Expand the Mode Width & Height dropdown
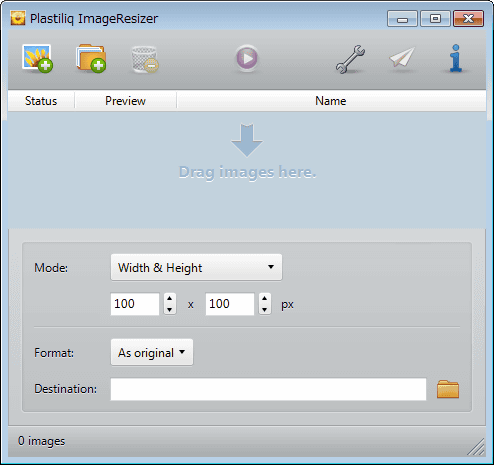The image size is (494, 465). tap(196, 267)
